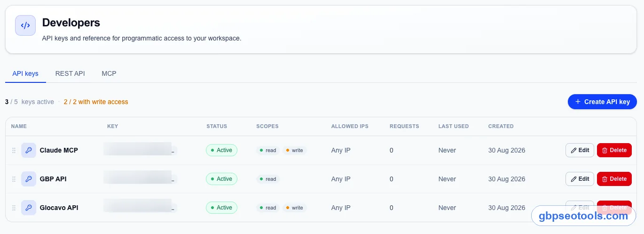This screenshot has width=644, height=234.
Task: Click 'Never' in the Glocavo API row
Action: 447,208
